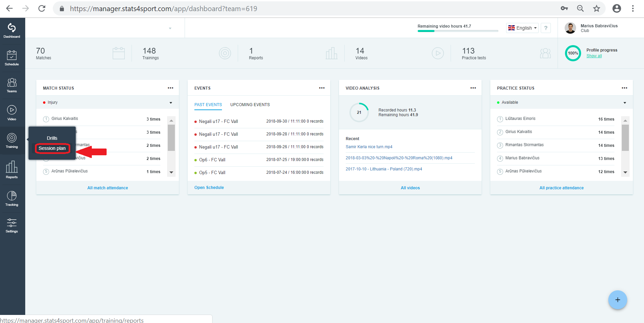
Task: Open the Chrome profile account icon
Action: pos(617,8)
